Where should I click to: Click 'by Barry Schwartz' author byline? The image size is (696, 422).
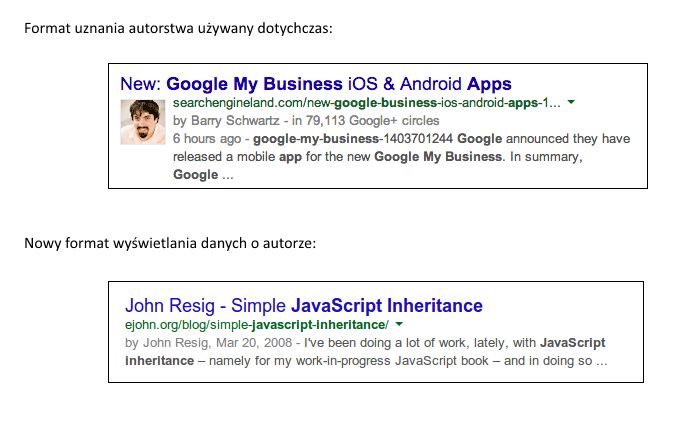226,121
